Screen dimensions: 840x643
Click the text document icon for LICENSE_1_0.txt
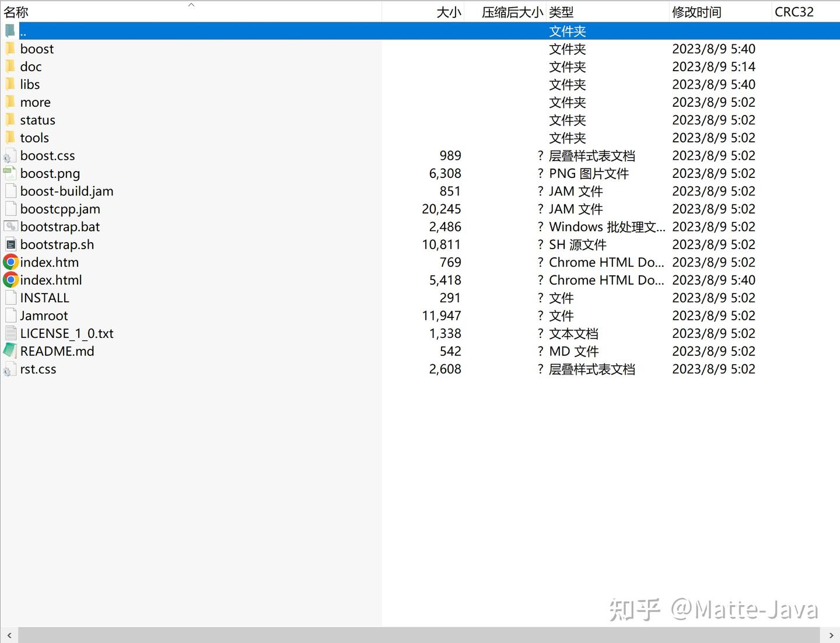pos(10,333)
